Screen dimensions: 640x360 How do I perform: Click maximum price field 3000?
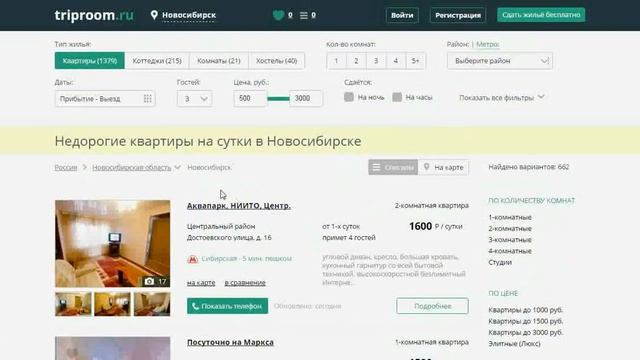pos(306,98)
